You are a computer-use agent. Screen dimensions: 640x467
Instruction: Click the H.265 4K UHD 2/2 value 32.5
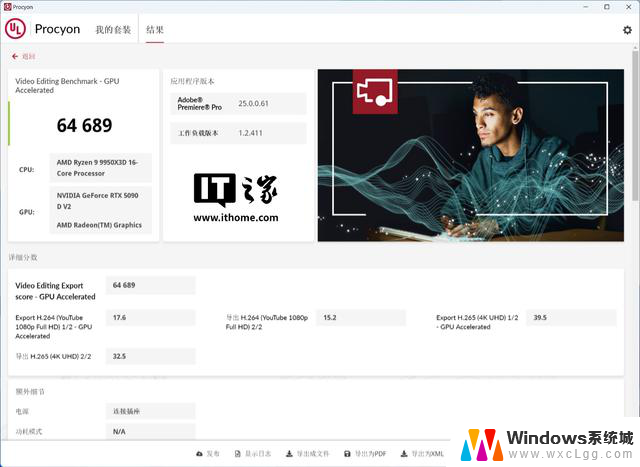pyautogui.click(x=151, y=356)
